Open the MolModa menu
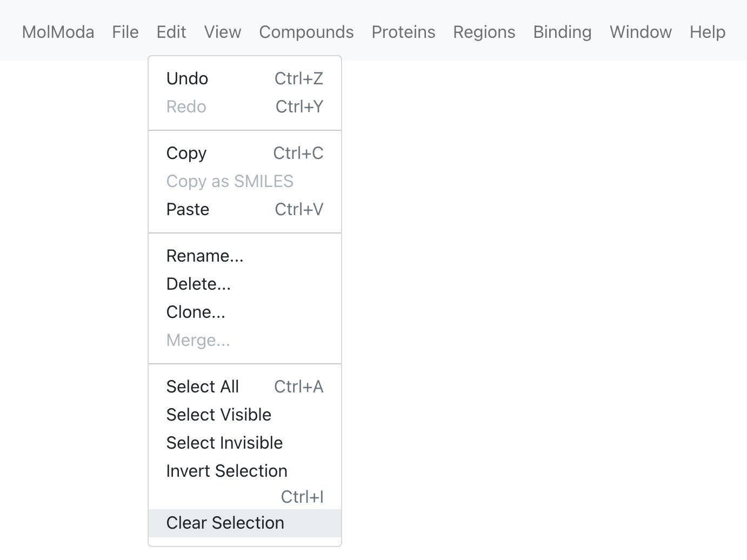 [x=58, y=32]
